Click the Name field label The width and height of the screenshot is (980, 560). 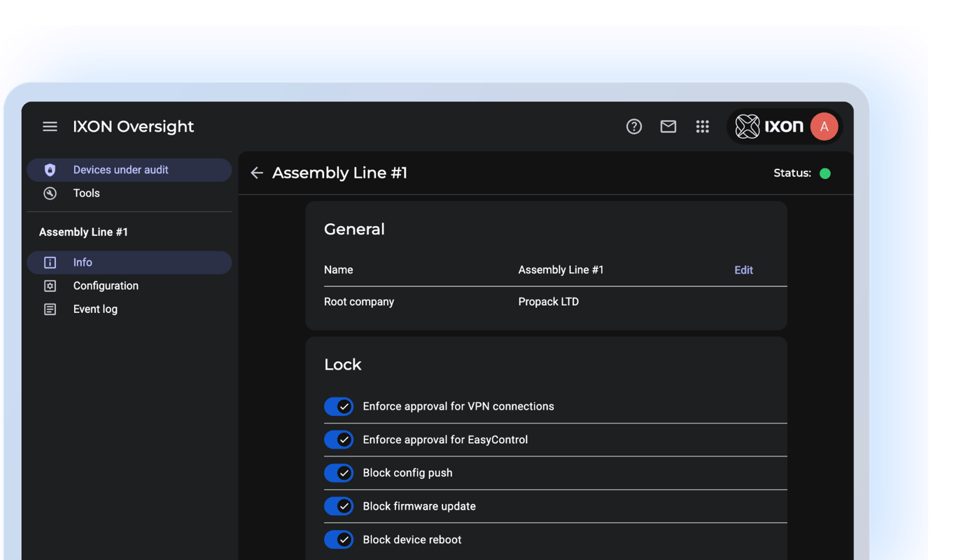[338, 270]
